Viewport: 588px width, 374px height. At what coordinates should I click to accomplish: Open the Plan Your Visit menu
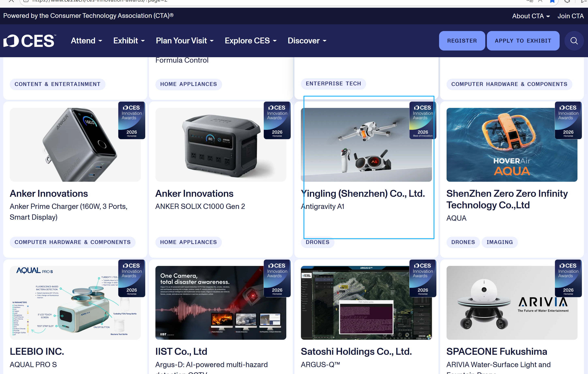[185, 41]
